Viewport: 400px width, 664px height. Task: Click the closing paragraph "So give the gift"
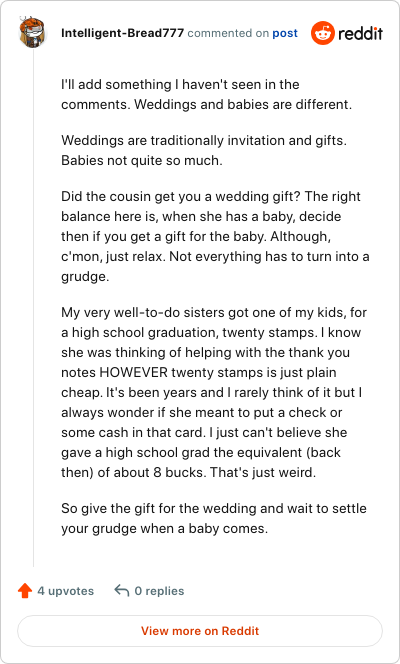[214, 518]
